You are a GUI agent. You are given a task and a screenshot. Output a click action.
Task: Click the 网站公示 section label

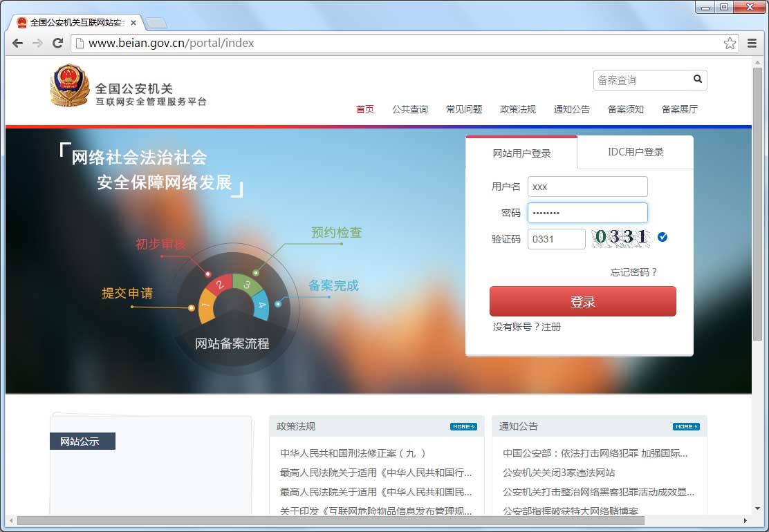(x=82, y=441)
